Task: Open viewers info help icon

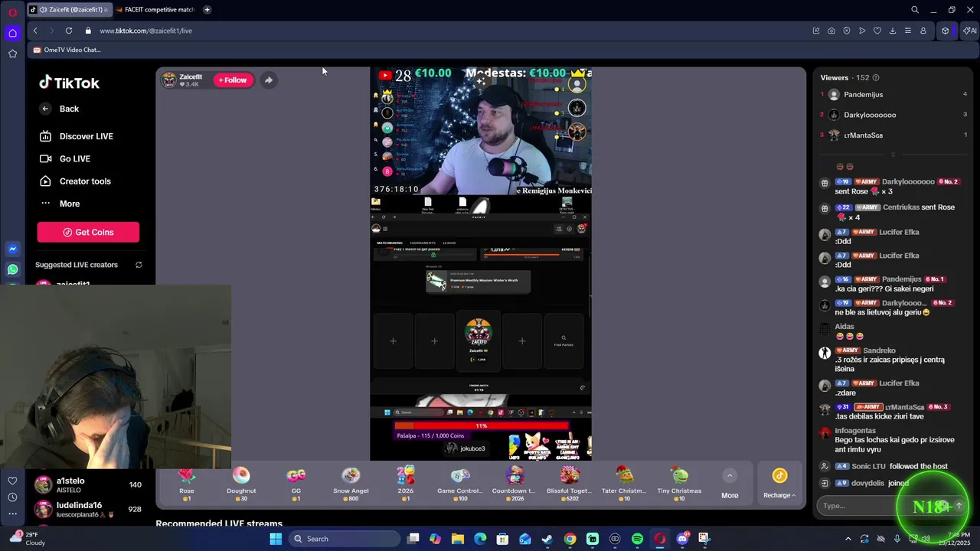Action: (876, 77)
